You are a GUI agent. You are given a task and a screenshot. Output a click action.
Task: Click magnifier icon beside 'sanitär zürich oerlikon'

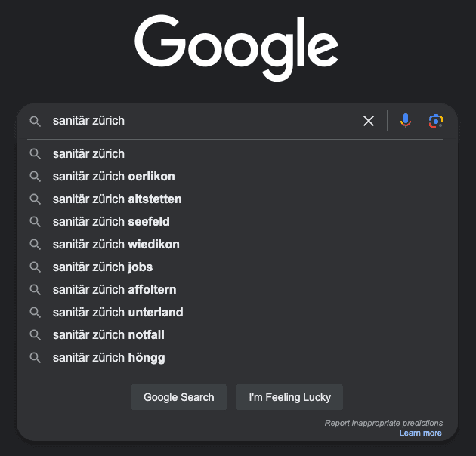click(x=35, y=177)
